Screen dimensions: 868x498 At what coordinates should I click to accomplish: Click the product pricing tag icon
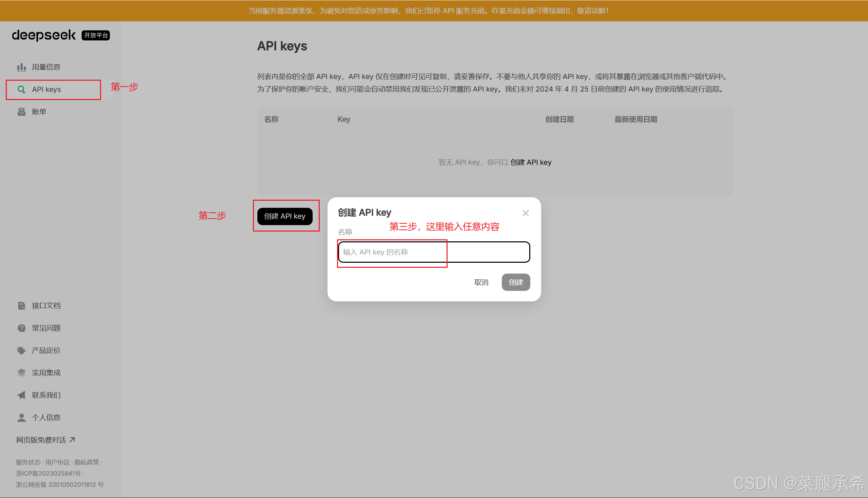22,351
